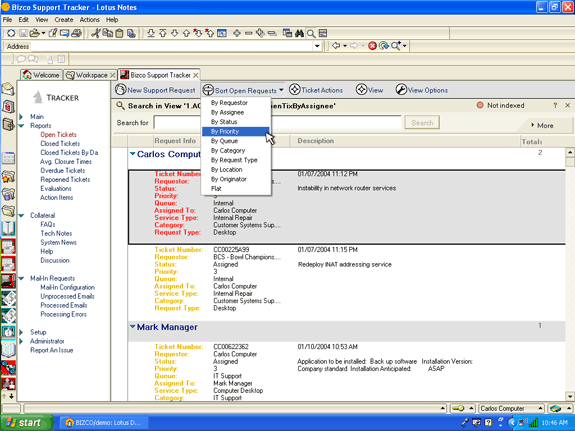Click the Windows Start button
The width and height of the screenshot is (575, 431).
[26, 423]
